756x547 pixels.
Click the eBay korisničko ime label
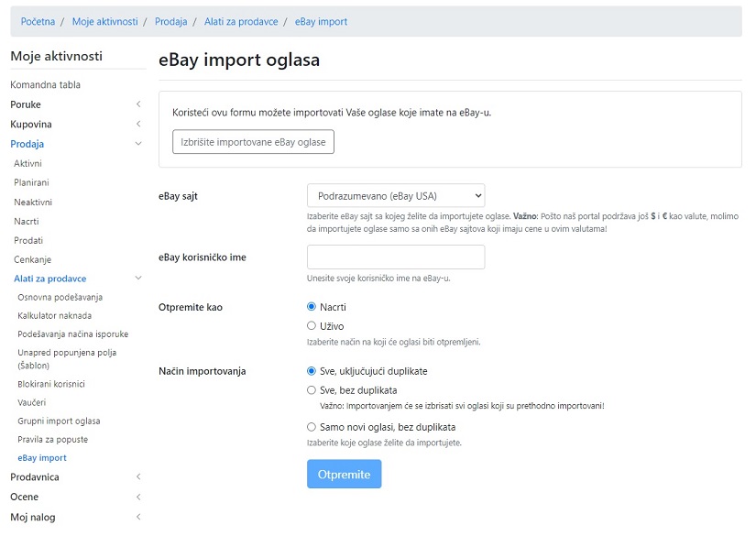tap(202, 257)
